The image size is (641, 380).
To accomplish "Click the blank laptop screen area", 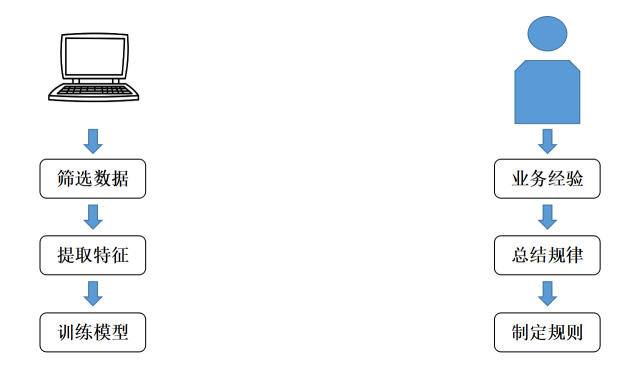I will point(95,57).
